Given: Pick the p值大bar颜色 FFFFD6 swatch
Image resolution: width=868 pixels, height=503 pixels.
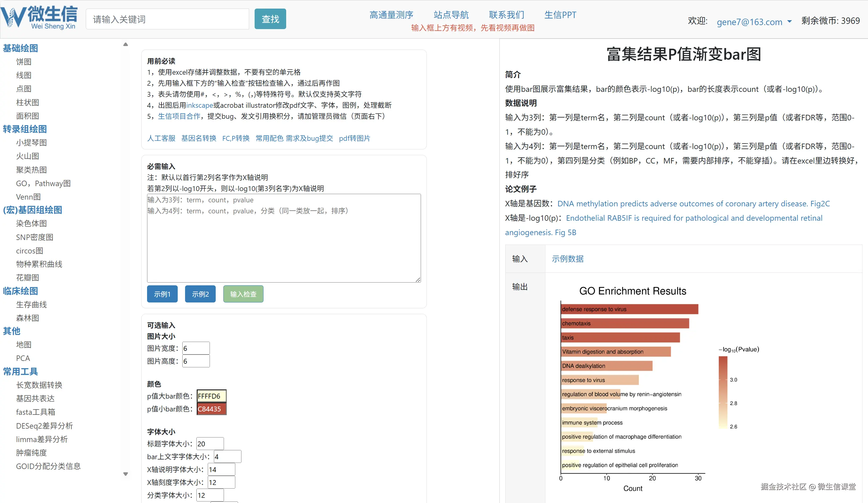Looking at the screenshot, I should pyautogui.click(x=211, y=396).
